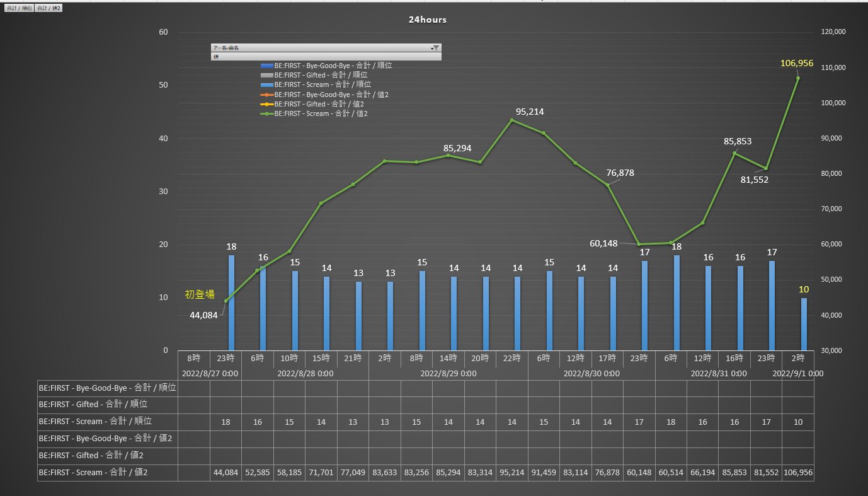This screenshot has height=496, width=868.
Task: Click the 76,878 data label on the chart line
Action: click(620, 173)
